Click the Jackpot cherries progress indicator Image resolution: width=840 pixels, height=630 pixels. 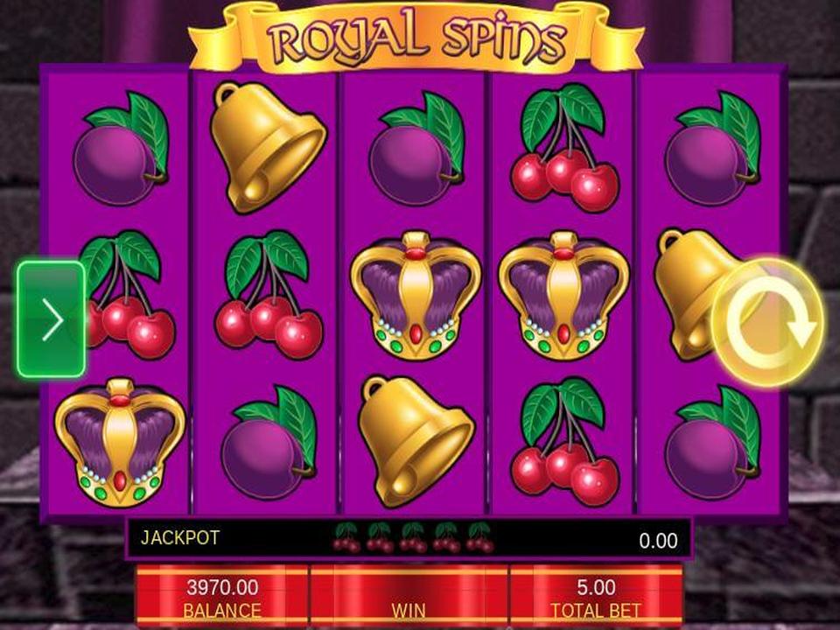tap(412, 537)
